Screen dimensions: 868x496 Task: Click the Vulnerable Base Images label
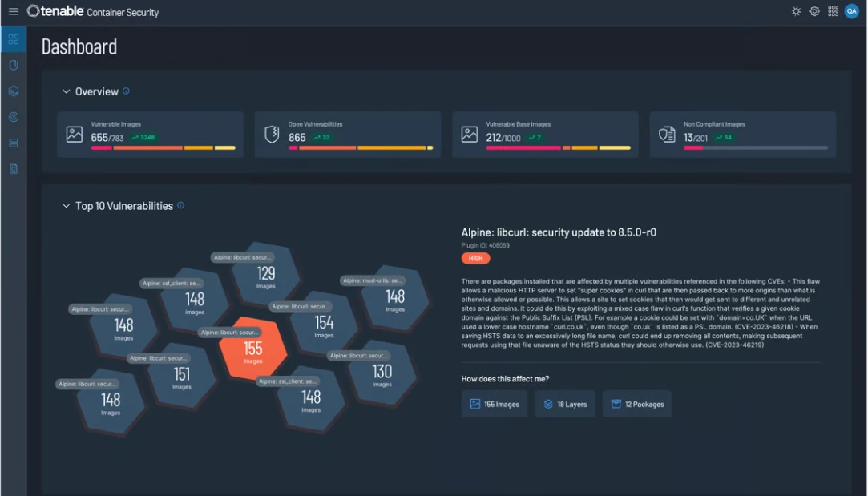click(x=519, y=124)
